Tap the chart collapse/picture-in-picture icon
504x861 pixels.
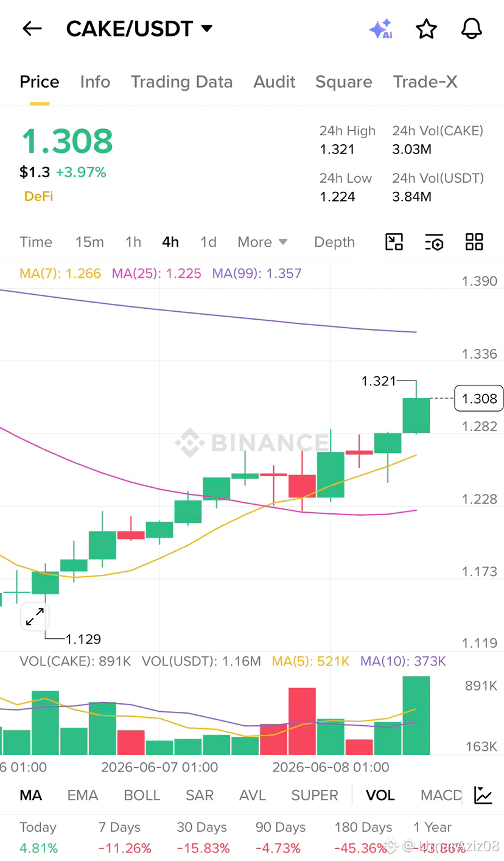point(394,242)
